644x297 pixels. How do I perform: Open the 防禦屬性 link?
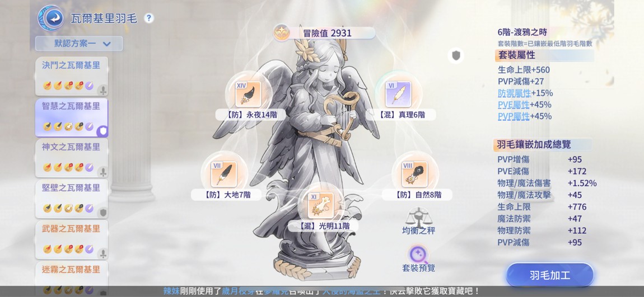click(514, 93)
